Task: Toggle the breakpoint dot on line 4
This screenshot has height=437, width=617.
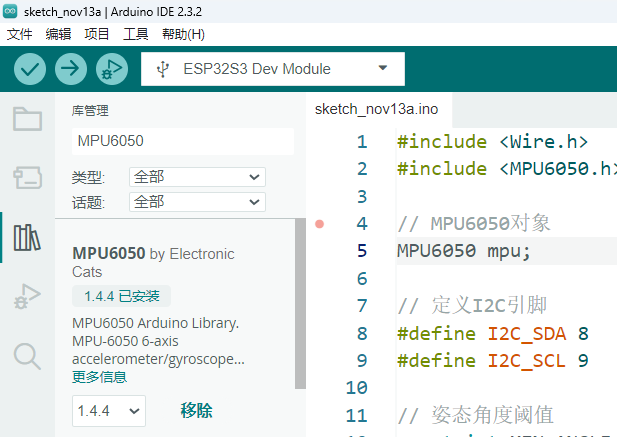Action: coord(320,224)
